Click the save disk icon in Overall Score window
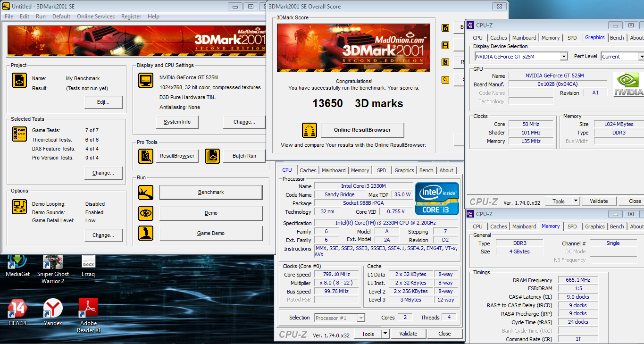 click(445, 45)
